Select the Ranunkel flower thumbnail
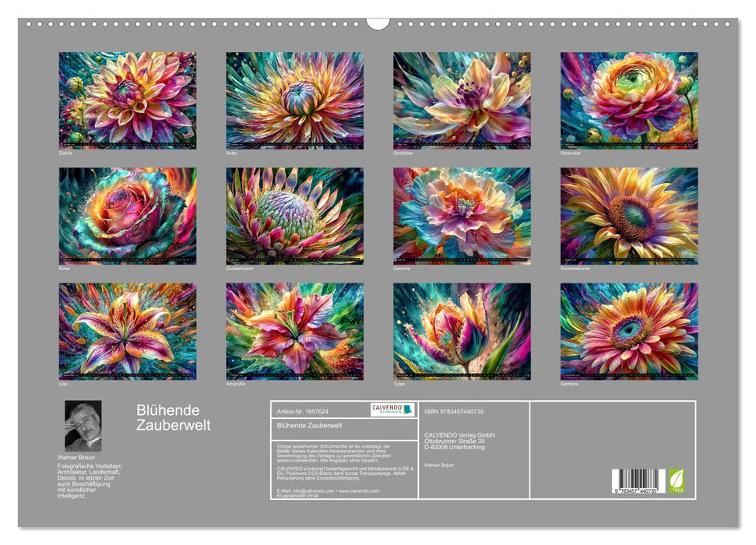 (x=629, y=100)
